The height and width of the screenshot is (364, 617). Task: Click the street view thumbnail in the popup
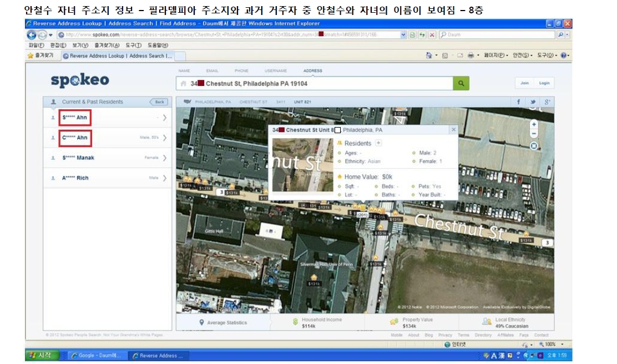pyautogui.click(x=302, y=165)
